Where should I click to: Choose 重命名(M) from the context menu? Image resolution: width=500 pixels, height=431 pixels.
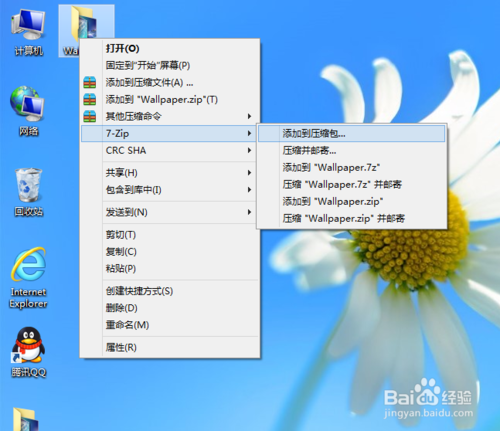point(169,325)
